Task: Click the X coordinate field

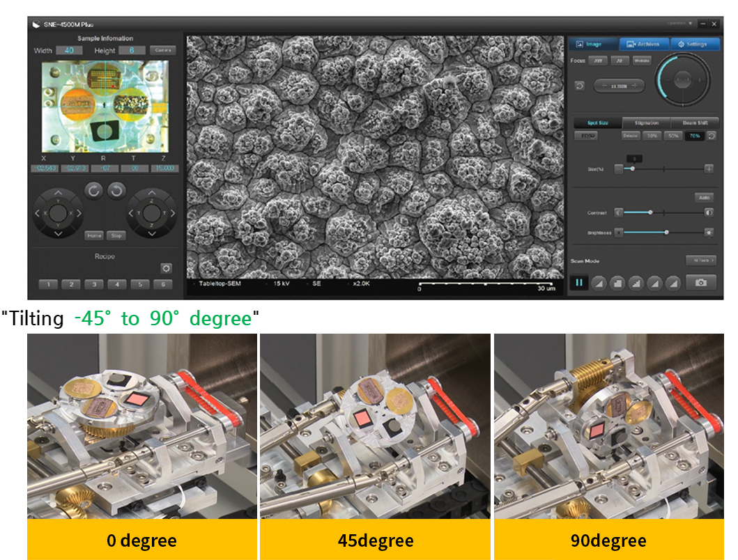Action: coord(45,168)
